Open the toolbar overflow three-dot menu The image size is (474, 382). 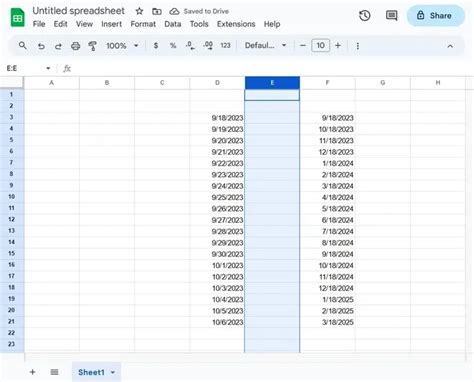tap(358, 46)
